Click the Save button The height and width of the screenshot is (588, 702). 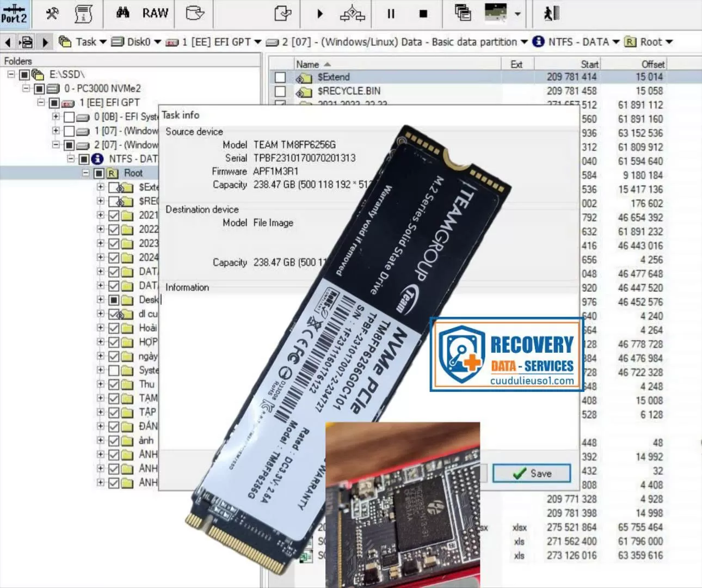tap(532, 474)
